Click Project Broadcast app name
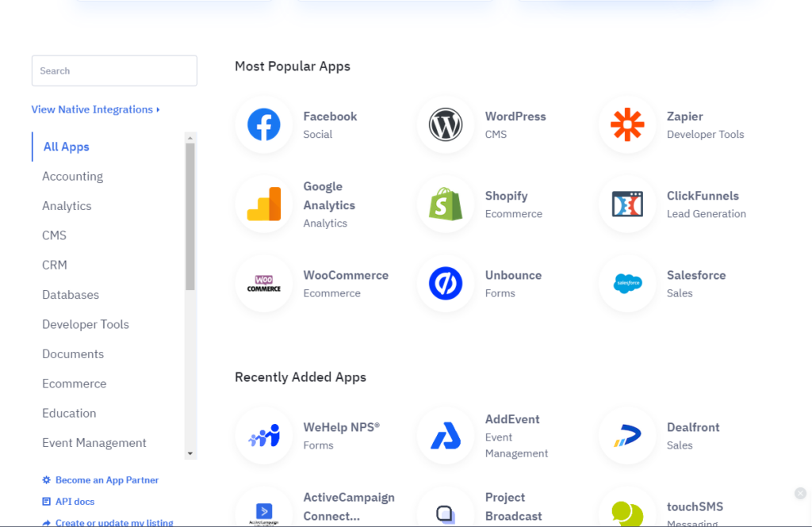Image resolution: width=812 pixels, height=527 pixels. coord(513,507)
